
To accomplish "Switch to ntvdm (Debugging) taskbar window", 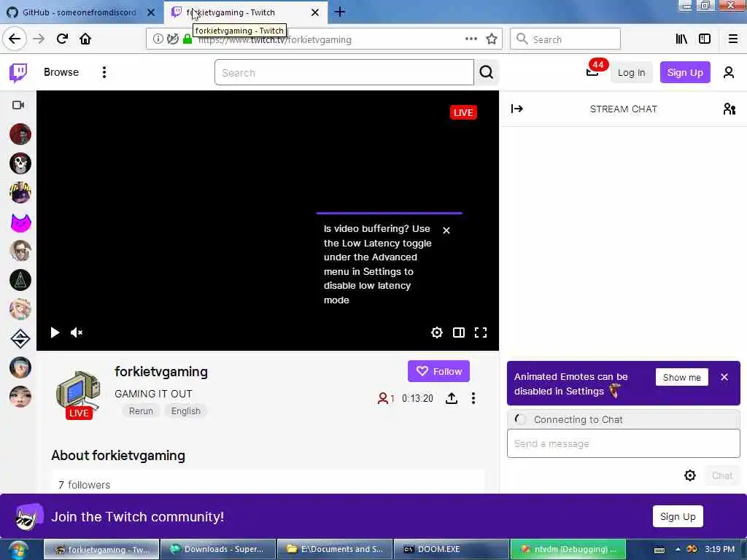I will [568, 550].
